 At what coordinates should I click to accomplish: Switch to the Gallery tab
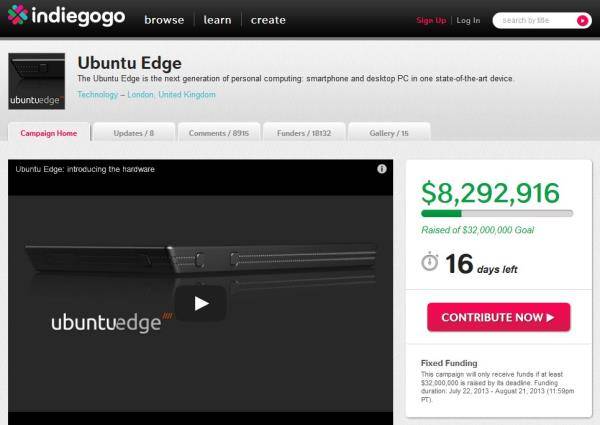(389, 132)
